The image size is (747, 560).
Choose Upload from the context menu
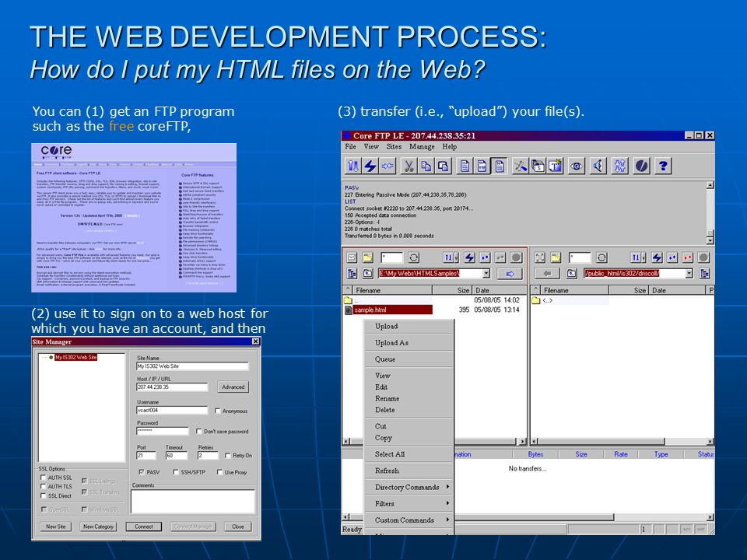pyautogui.click(x=409, y=326)
